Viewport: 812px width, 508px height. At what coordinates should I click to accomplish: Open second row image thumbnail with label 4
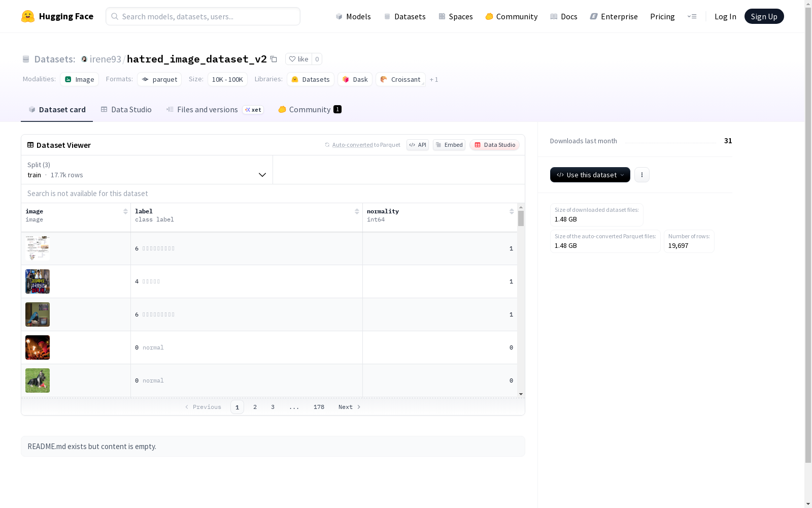(38, 281)
